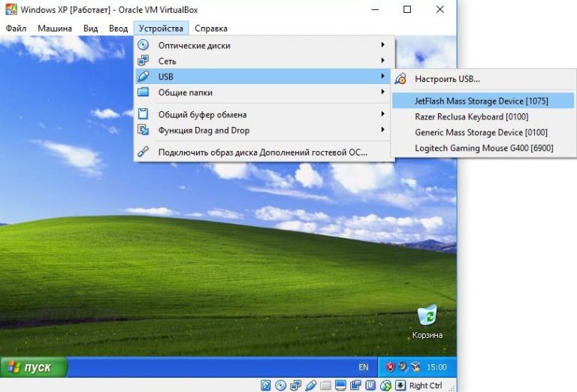The width and height of the screenshot is (577, 392).
Task: Expand Оптические диски submenu arrow
Action: pos(382,45)
